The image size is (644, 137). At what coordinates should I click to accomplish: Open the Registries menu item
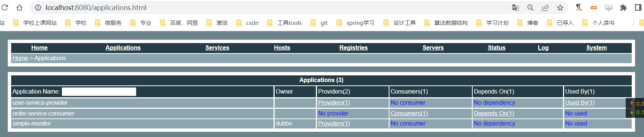pyautogui.click(x=353, y=48)
